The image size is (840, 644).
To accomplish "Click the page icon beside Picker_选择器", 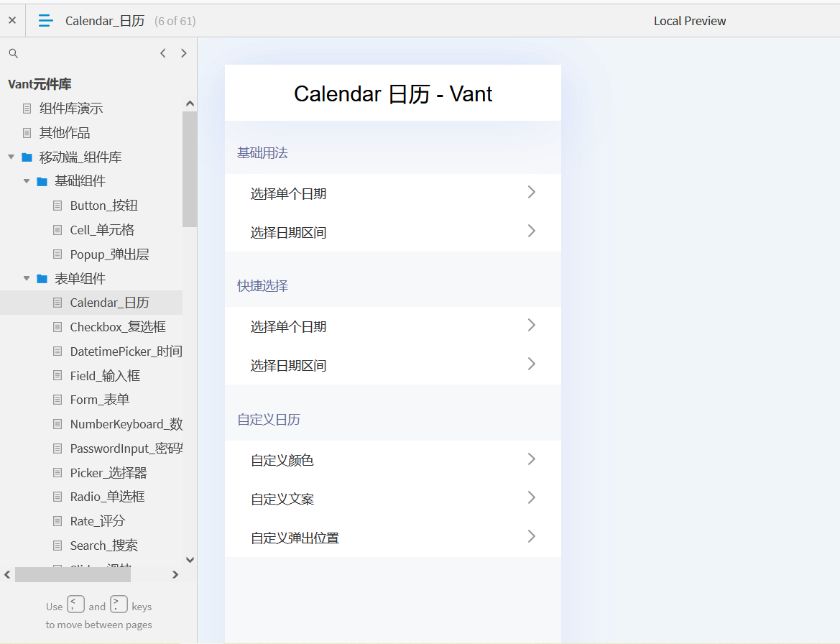I will (x=57, y=472).
